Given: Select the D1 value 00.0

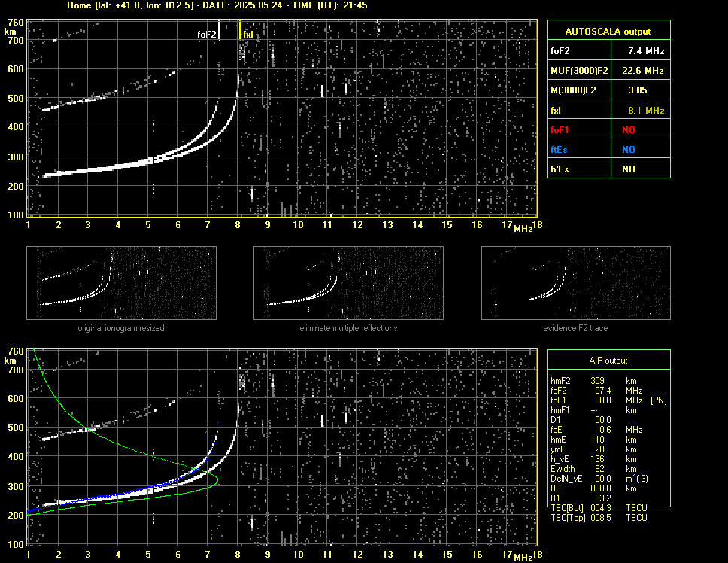Looking at the screenshot, I should 603,420.
